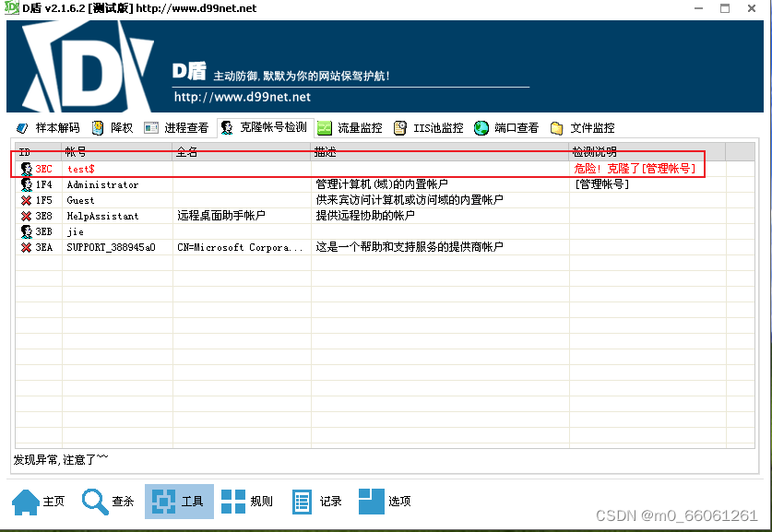Click the 发现异常,注意了~~ status message
Screen dimensions: 772x532
(61, 460)
